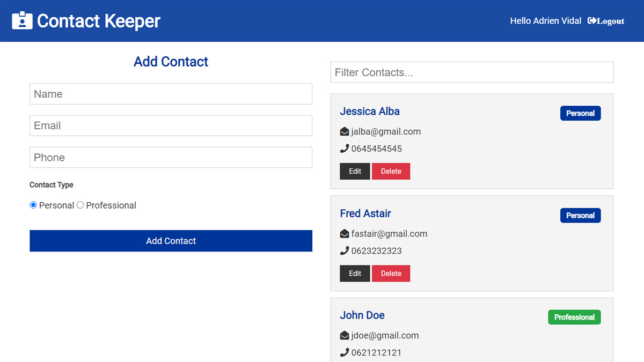Click the logout arrow icon
Screen dimensions: 644x362
click(592, 21)
